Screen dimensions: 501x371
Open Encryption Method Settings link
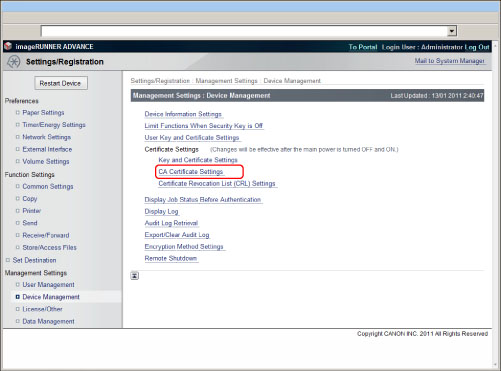pyautogui.click(x=184, y=247)
